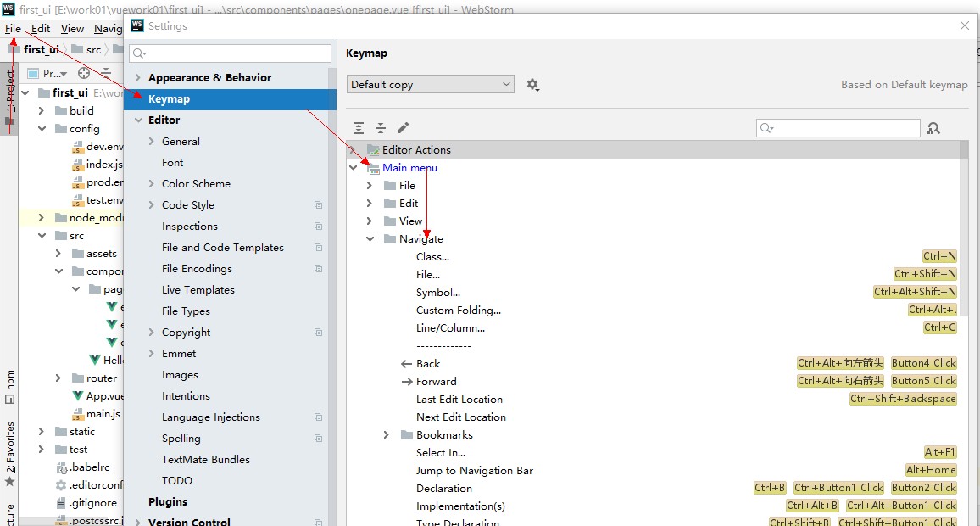Click the project-level icon beside Code Style

click(x=318, y=205)
